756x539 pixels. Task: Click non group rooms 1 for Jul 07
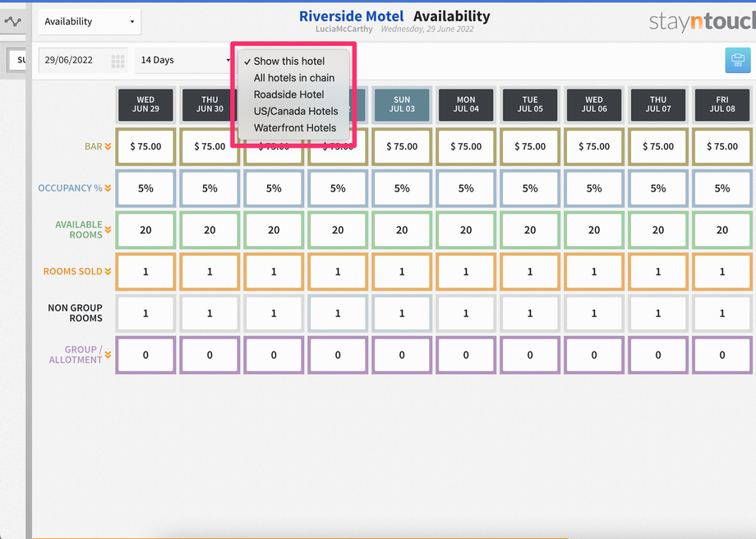658,313
